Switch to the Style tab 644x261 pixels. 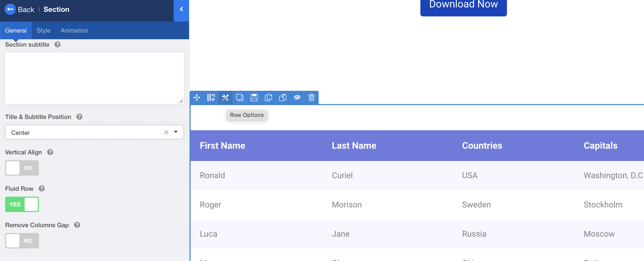point(43,30)
